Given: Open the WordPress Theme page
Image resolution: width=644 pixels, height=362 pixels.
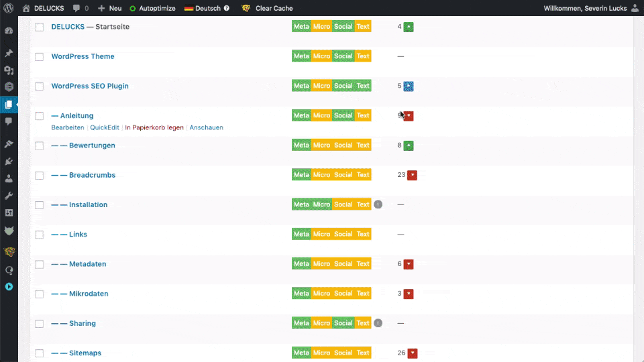Looking at the screenshot, I should (x=83, y=56).
